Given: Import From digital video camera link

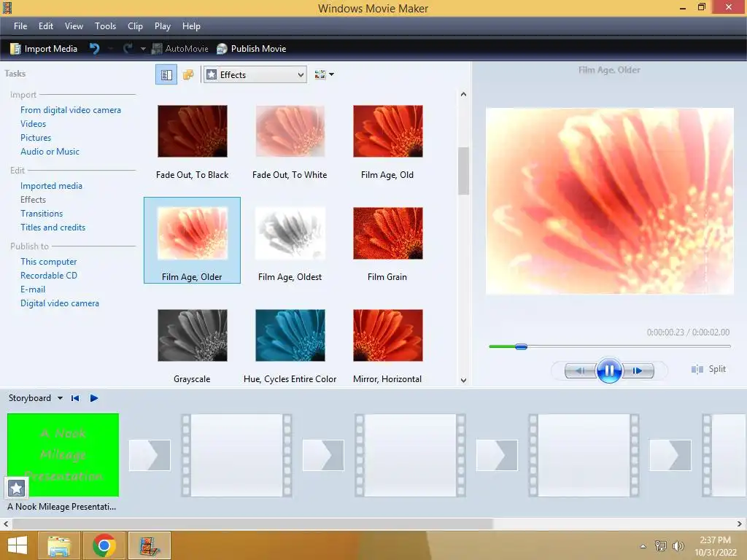Looking at the screenshot, I should click(71, 110).
